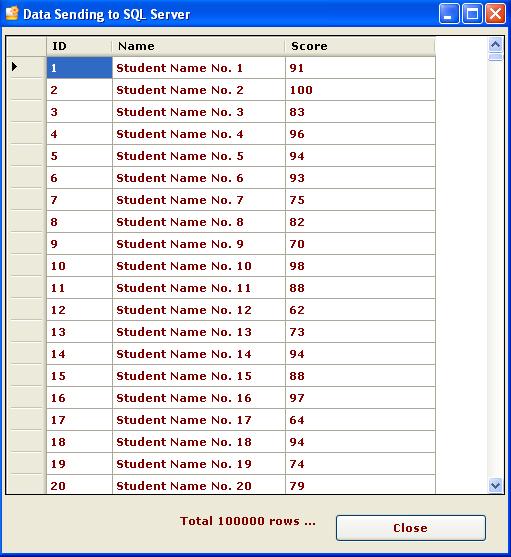Screen dimensions: 511x557
Task: Click score 74 in row 19
Action: point(360,464)
